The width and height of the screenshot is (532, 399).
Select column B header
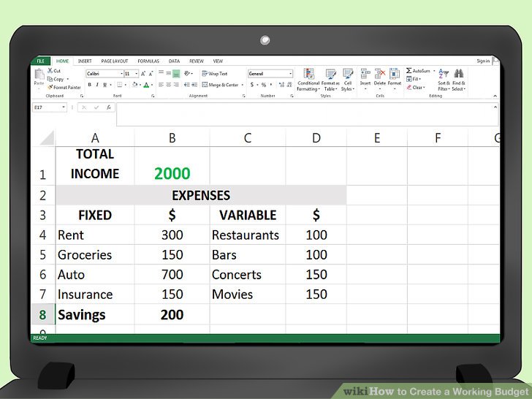coord(172,138)
